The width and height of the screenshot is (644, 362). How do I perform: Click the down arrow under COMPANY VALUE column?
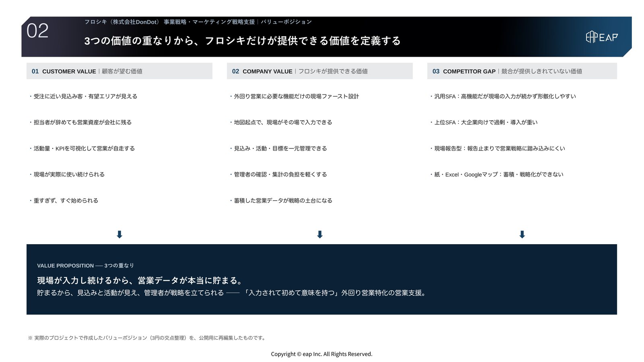tap(320, 234)
